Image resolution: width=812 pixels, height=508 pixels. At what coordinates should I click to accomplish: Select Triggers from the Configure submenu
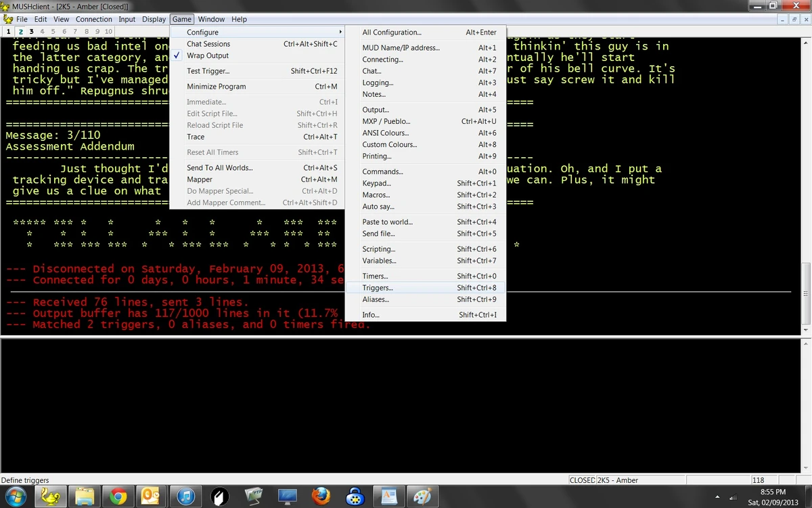tap(378, 287)
